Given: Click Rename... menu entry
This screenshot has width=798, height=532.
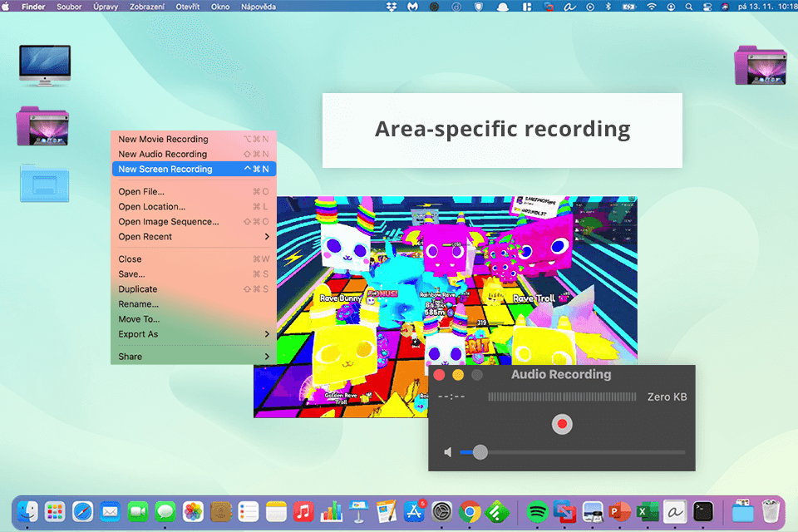Looking at the screenshot, I should point(194,304).
